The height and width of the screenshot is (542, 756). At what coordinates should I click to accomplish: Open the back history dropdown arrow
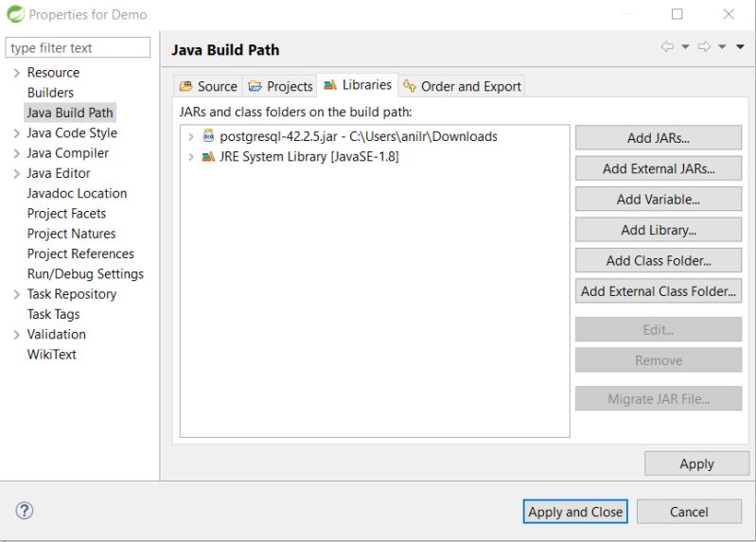[x=685, y=46]
